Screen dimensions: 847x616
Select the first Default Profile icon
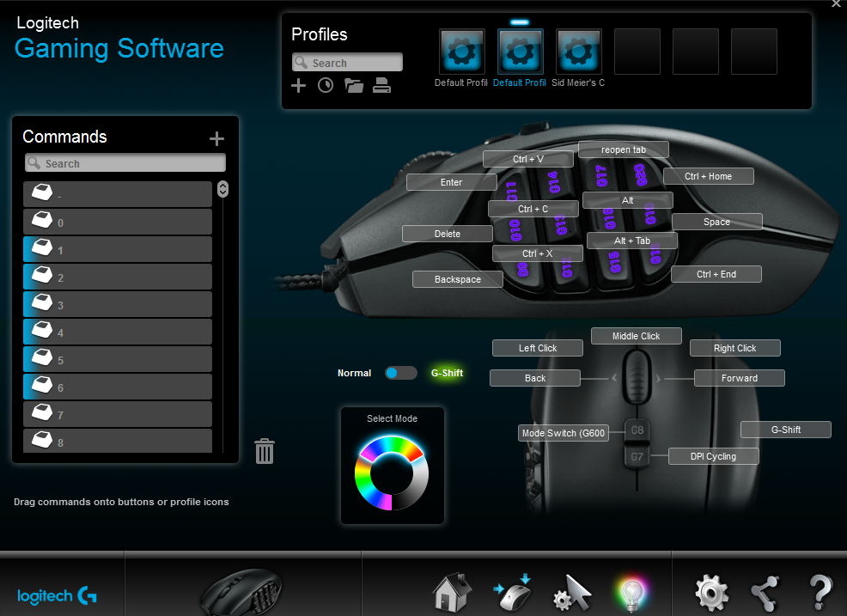(462, 52)
